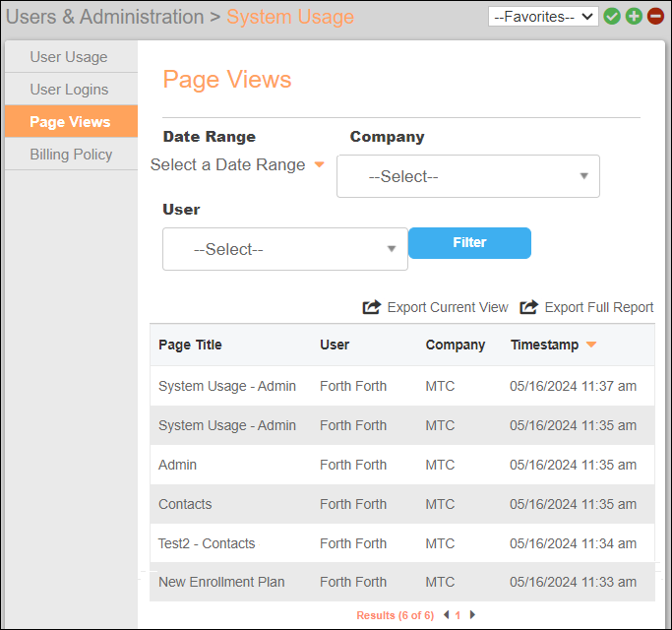Screen dimensions: 672x630
Task: Switch to the User Logins tab
Action: tap(69, 90)
